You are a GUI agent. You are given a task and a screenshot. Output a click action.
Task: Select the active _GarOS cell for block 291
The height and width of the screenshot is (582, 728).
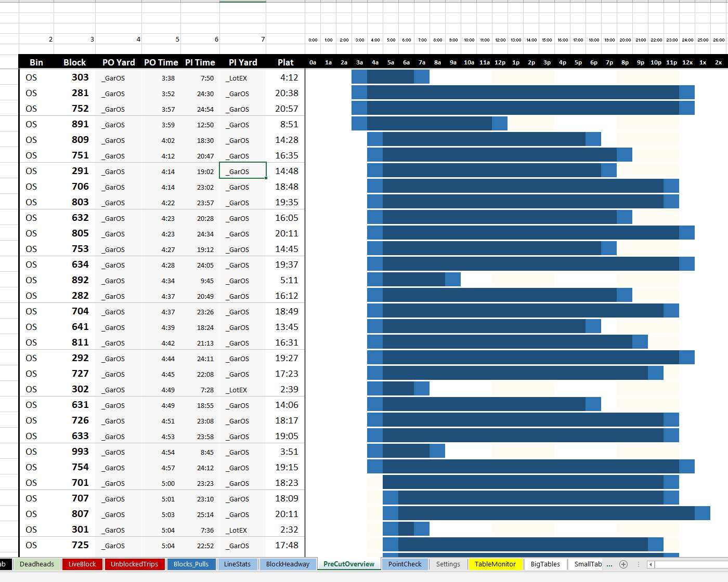pyautogui.click(x=243, y=171)
